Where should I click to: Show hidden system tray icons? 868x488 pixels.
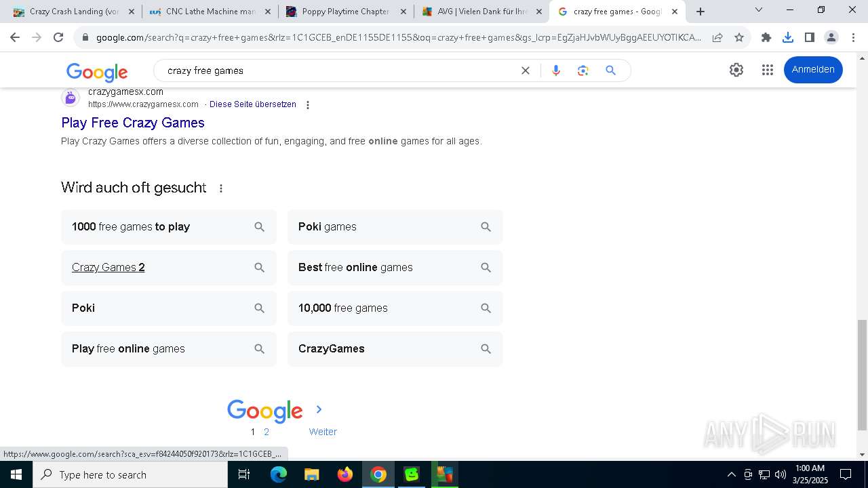point(731,474)
